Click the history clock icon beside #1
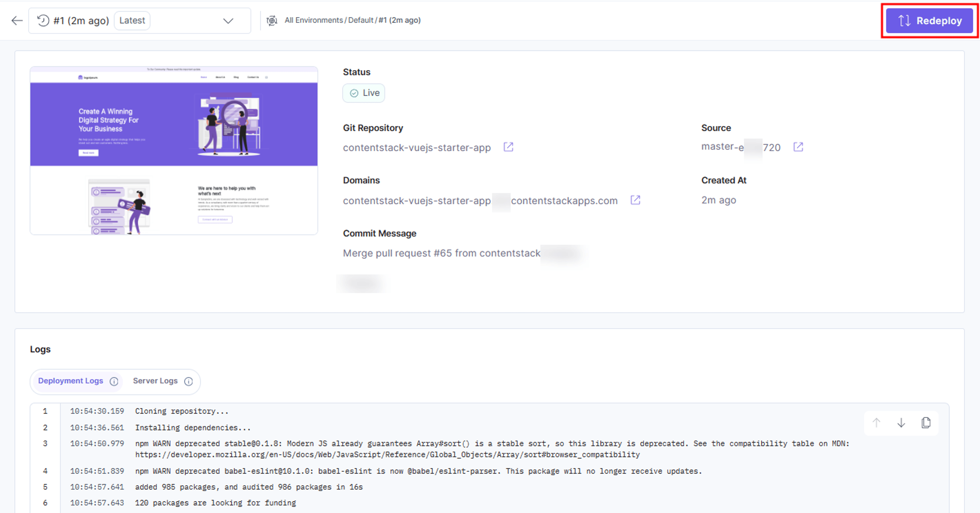 point(43,20)
